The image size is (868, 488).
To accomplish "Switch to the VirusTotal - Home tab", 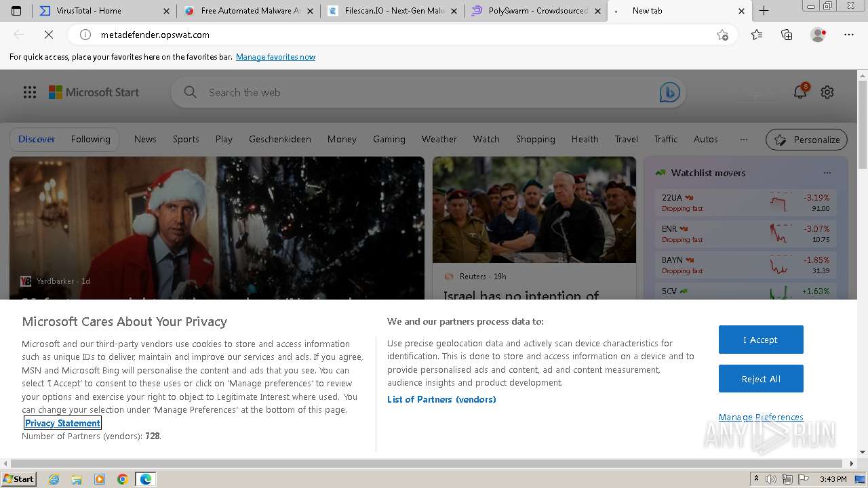I will (103, 11).
